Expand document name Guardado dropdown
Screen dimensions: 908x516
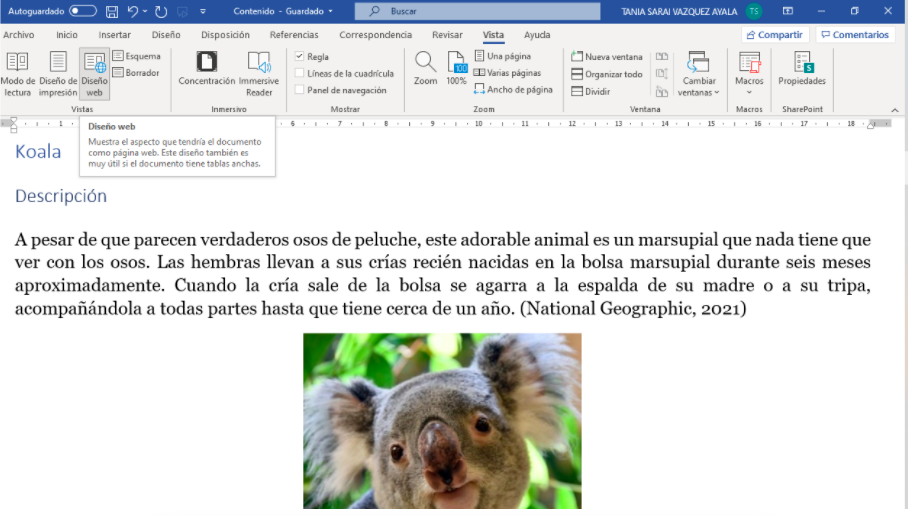pyautogui.click(x=331, y=11)
